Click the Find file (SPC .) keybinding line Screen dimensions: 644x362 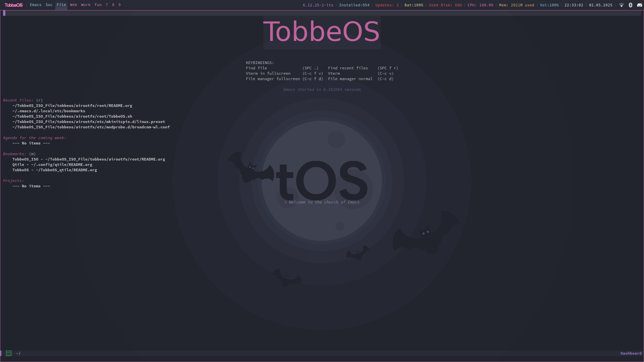(x=282, y=68)
